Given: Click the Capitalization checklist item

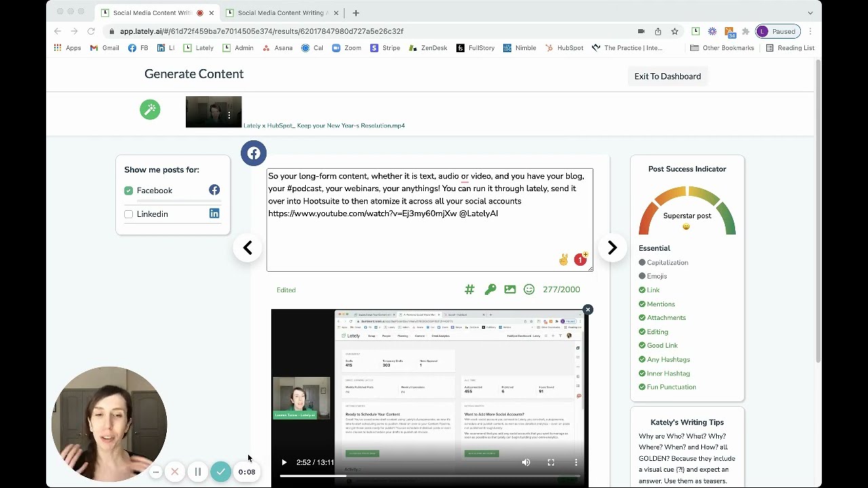Looking at the screenshot, I should coord(663,262).
